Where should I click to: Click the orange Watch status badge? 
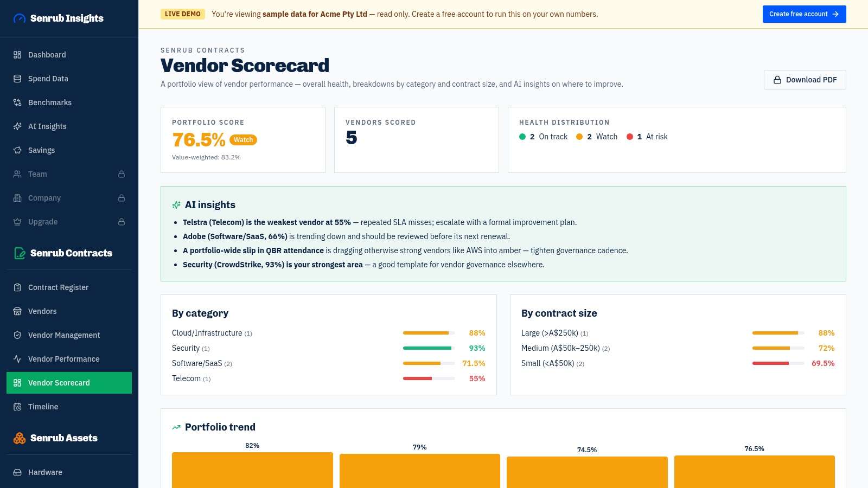click(x=243, y=140)
